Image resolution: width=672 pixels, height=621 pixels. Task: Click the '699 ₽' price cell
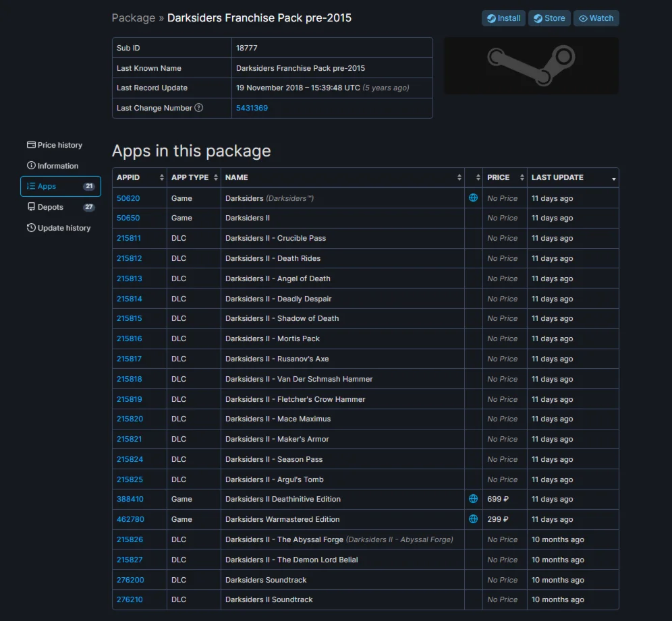click(505, 499)
